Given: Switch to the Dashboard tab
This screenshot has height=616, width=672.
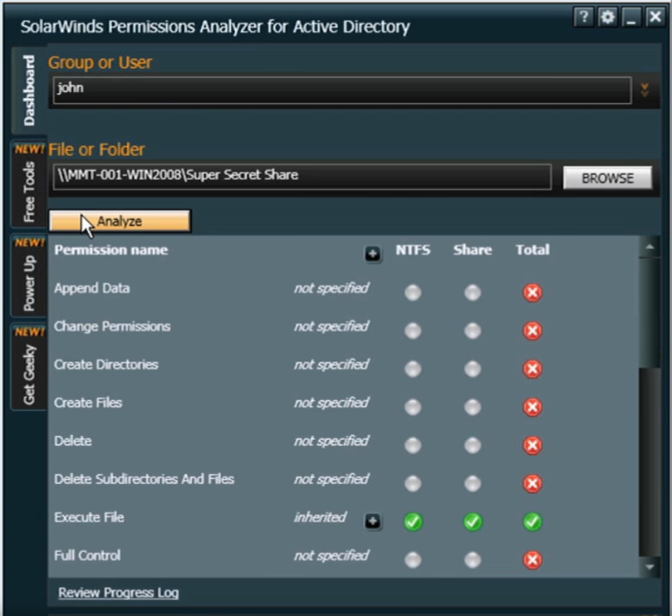Looking at the screenshot, I should pyautogui.click(x=29, y=90).
